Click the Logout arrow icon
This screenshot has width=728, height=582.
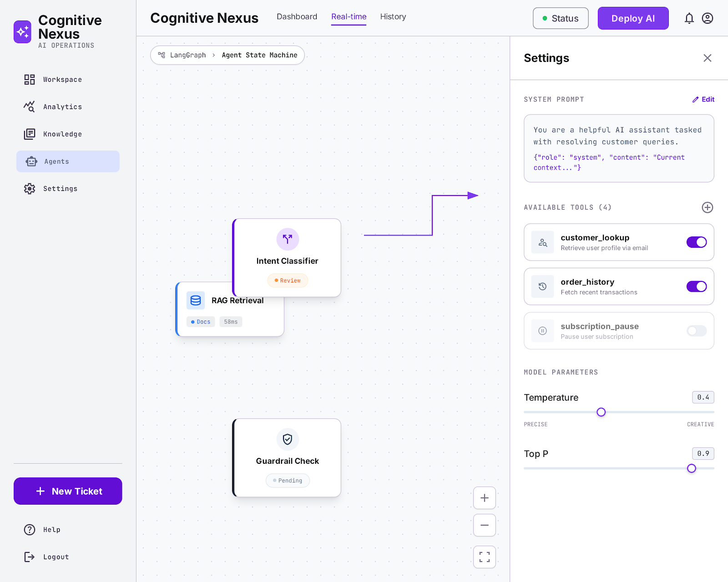pos(30,557)
